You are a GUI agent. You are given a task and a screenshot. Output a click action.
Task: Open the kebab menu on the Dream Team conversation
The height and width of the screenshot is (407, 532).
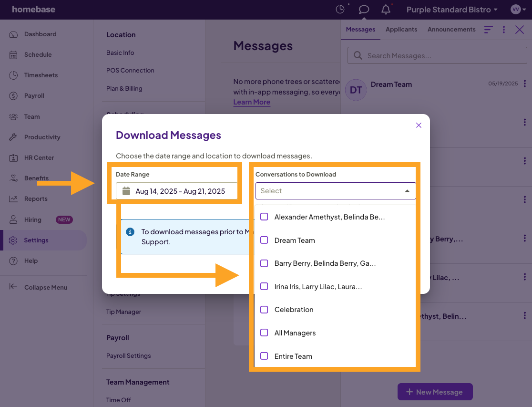[x=525, y=83]
